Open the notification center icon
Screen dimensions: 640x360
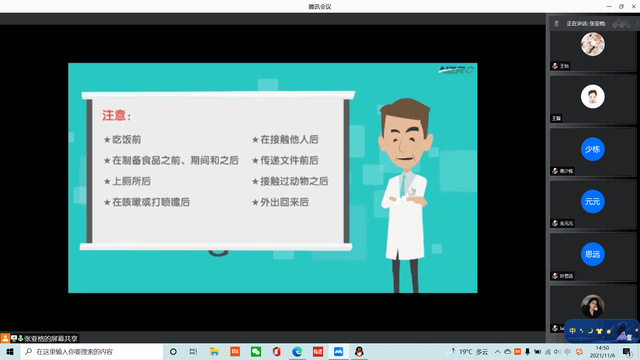click(627, 351)
